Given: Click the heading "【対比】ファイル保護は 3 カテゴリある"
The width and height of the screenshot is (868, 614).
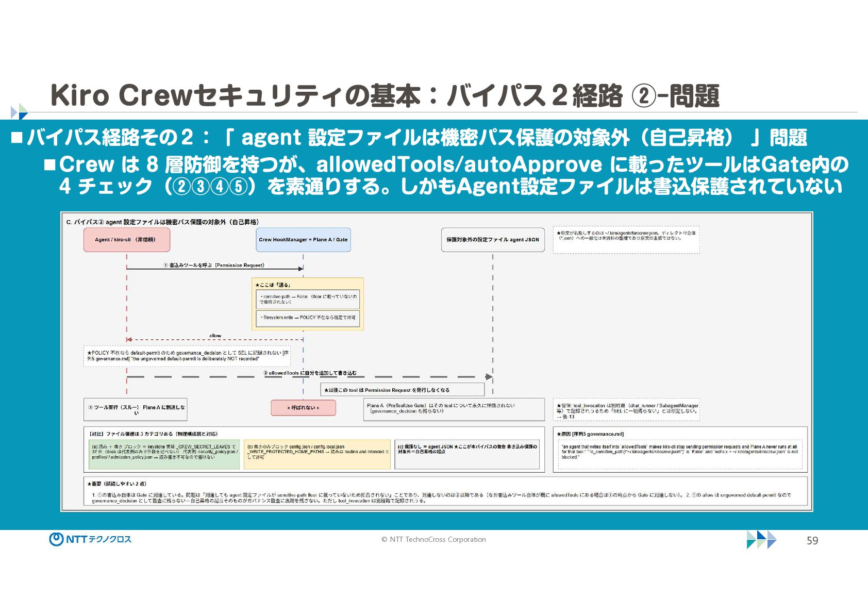Looking at the screenshot, I should tap(153, 434).
